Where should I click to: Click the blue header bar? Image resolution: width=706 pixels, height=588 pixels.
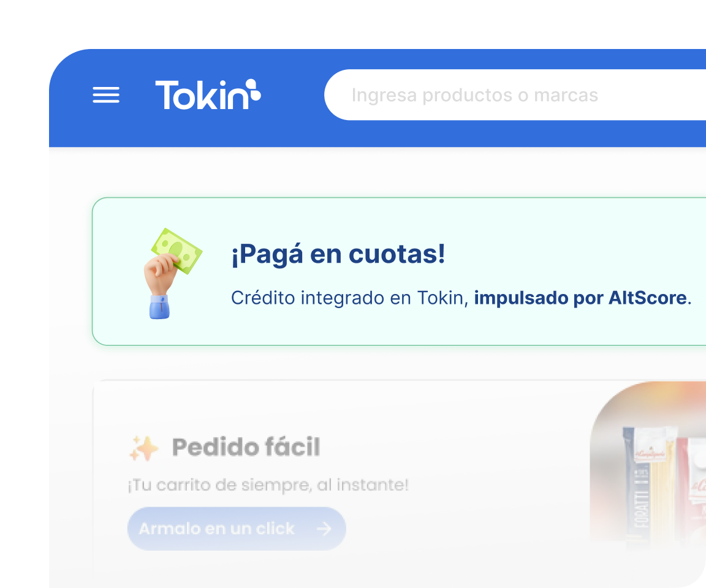pyautogui.click(x=378, y=98)
